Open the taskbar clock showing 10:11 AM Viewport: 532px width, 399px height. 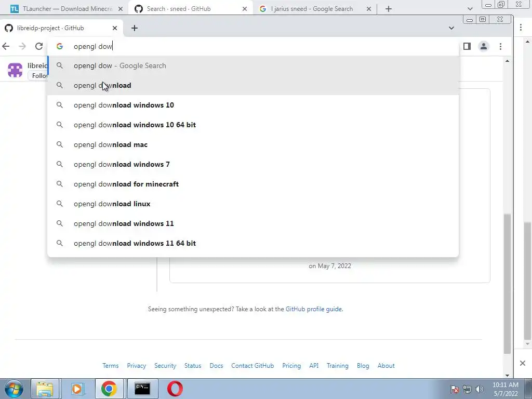[505, 389]
